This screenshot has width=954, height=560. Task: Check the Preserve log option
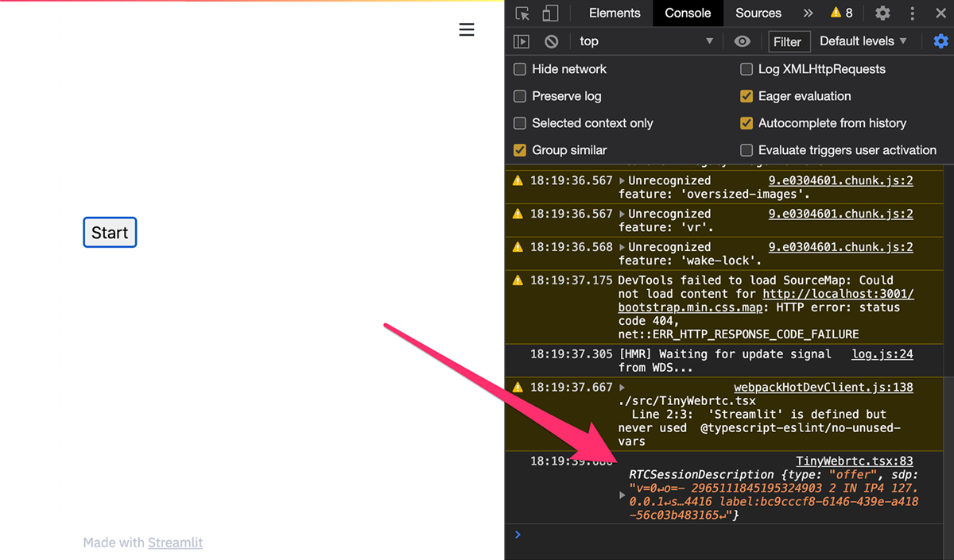pyautogui.click(x=520, y=96)
